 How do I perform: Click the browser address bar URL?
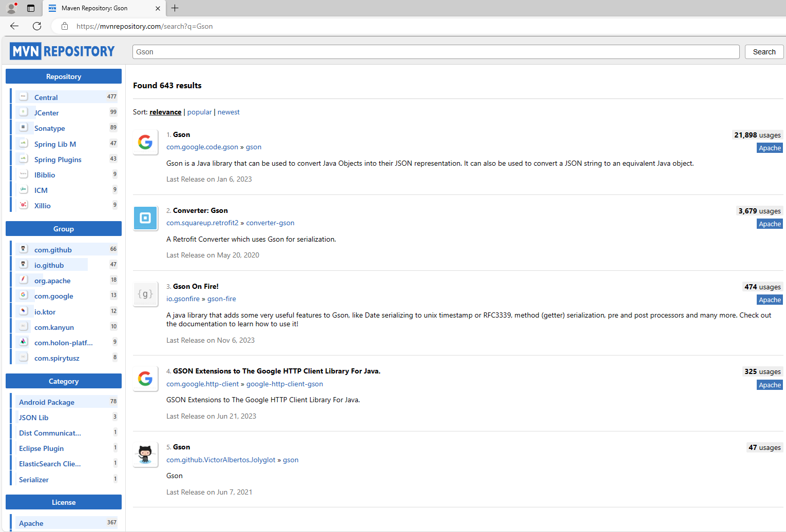pyautogui.click(x=144, y=26)
